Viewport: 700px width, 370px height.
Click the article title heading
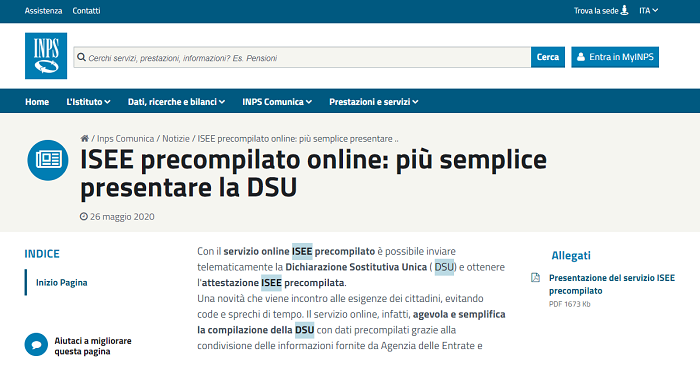pos(313,173)
